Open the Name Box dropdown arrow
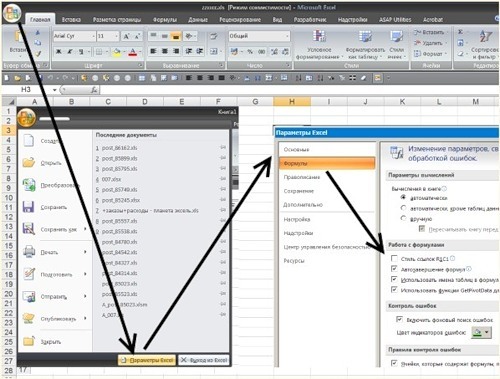Viewport: 500px width, 379px height. tap(54, 90)
